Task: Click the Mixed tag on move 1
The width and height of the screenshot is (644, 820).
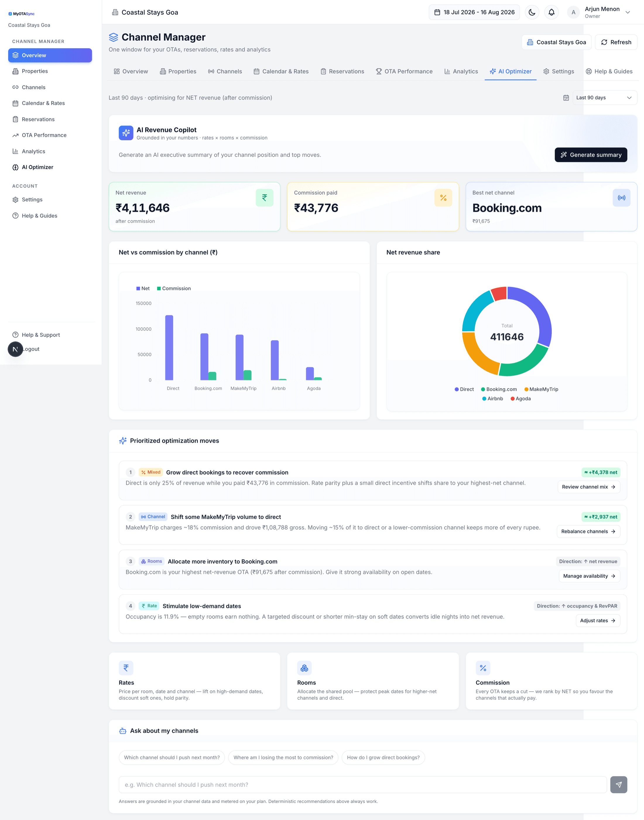Action: 151,472
